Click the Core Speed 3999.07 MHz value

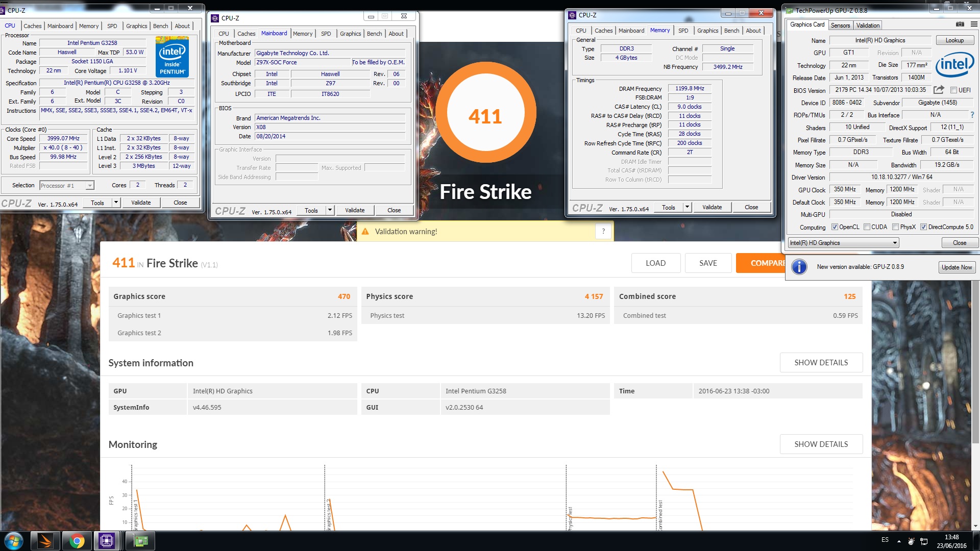63,138
